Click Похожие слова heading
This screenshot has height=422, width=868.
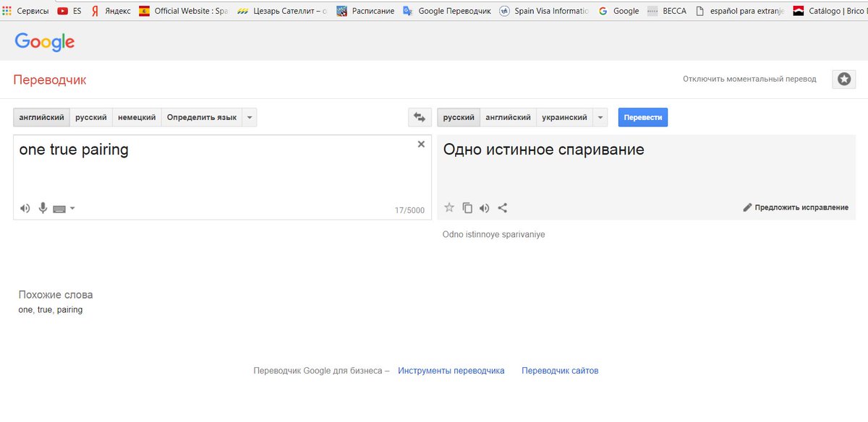click(56, 295)
